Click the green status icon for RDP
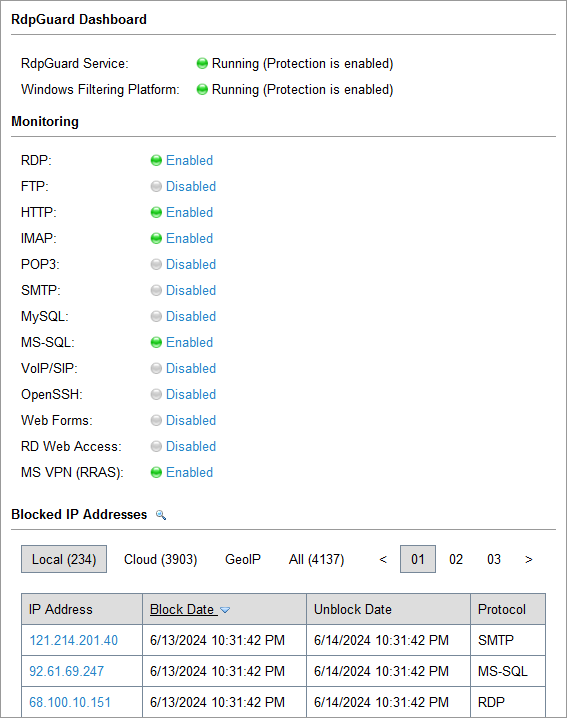Viewport: 567px width, 718px height. tap(156, 160)
